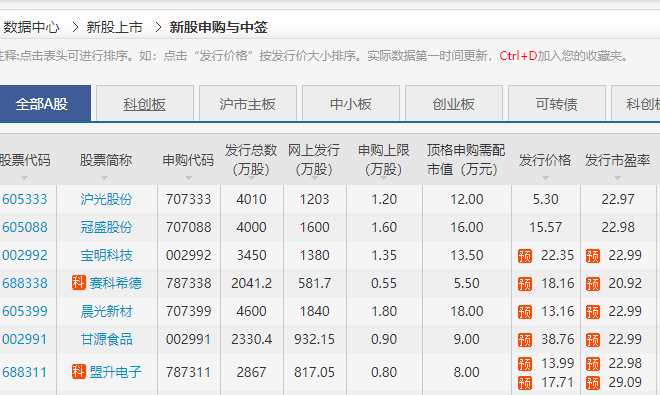Sort by 股票代码 column header
The image size is (660, 395).
[x=25, y=160]
